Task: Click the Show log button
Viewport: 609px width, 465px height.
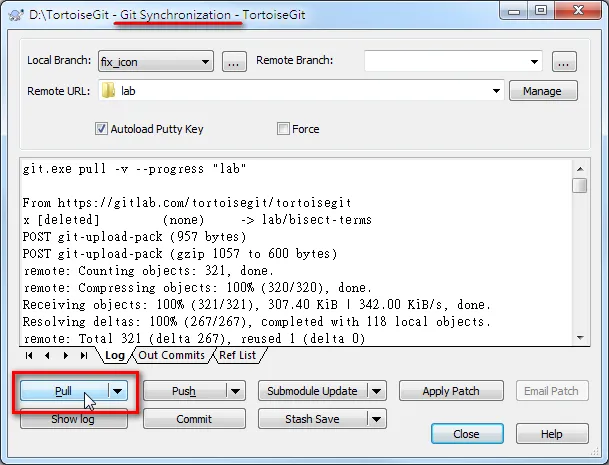Action: pyautogui.click(x=73, y=419)
